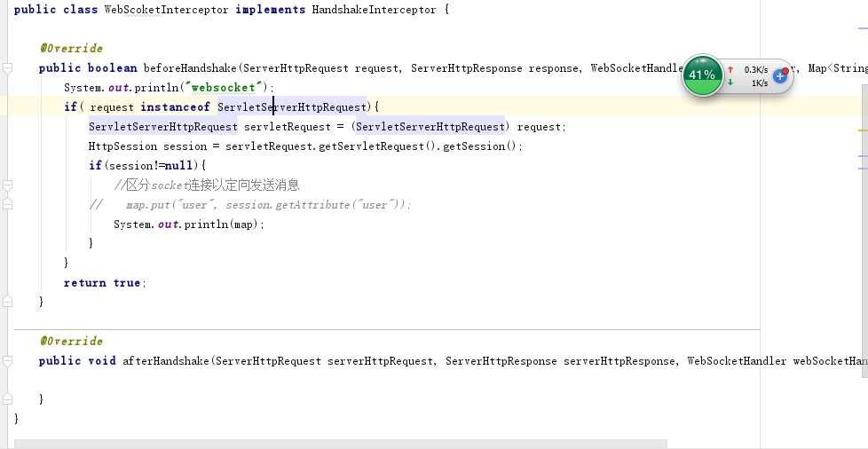Click the blue plus icon on speed widget
This screenshot has width=868, height=449.
point(780,75)
